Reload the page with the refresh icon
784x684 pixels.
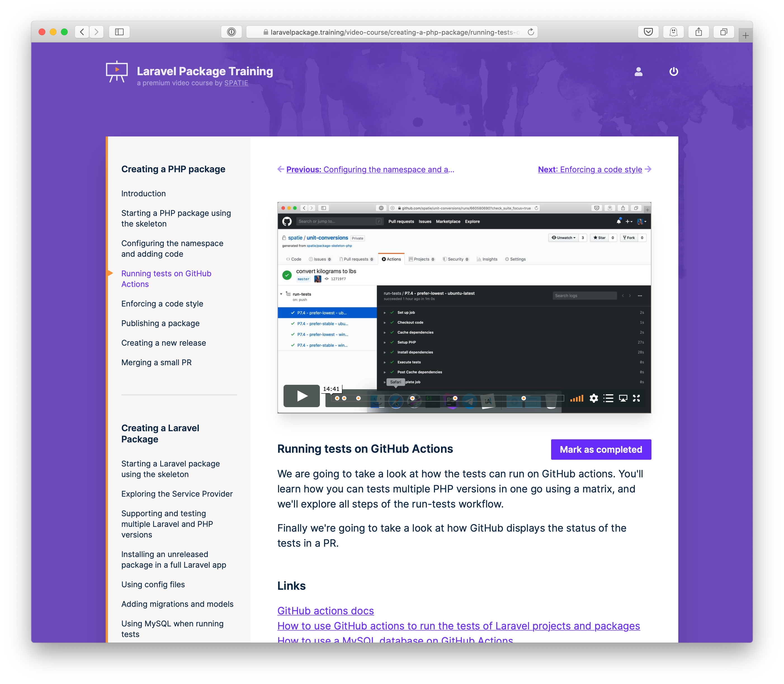[x=531, y=32]
